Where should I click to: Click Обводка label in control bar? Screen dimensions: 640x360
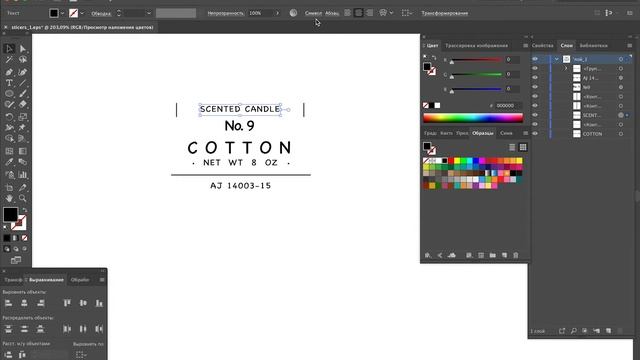pos(101,13)
